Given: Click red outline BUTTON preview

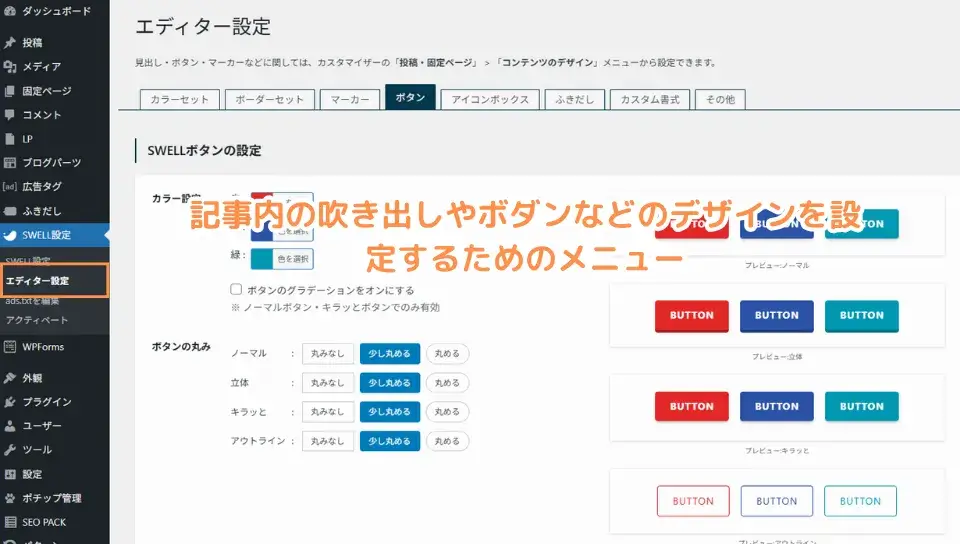Looking at the screenshot, I should 693,501.
